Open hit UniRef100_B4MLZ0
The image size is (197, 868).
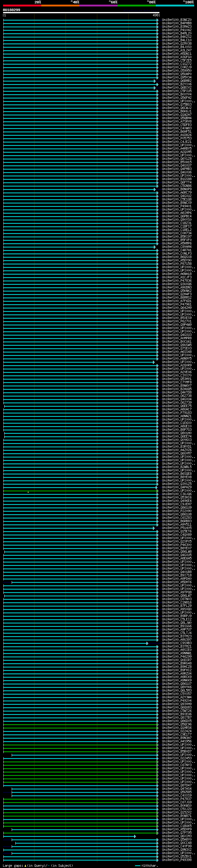click(x=176, y=33)
